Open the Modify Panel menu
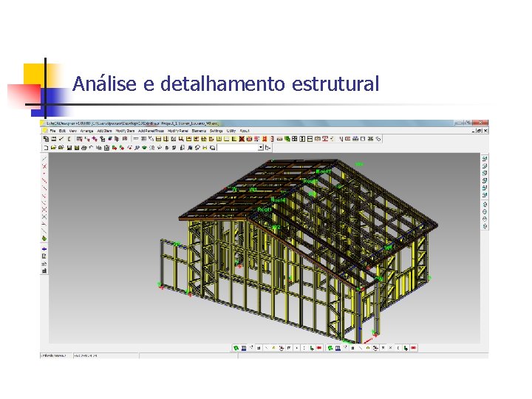The width and height of the screenshot is (532, 399). [178, 131]
